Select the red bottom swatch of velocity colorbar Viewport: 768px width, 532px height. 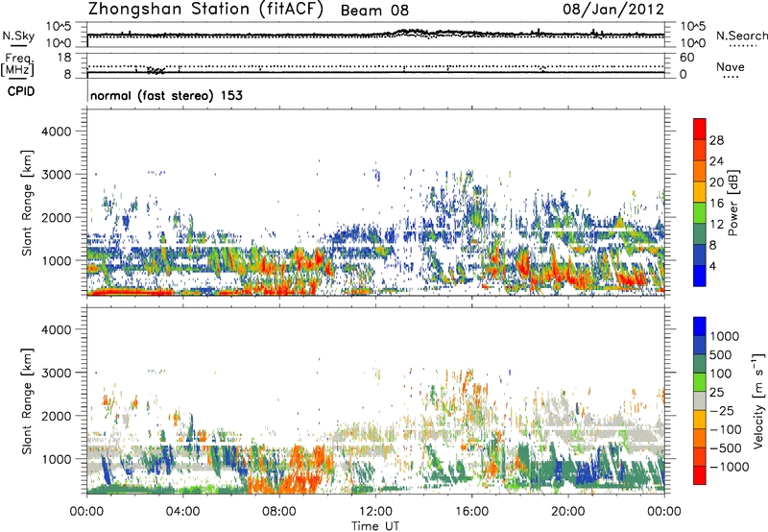pyautogui.click(x=700, y=475)
